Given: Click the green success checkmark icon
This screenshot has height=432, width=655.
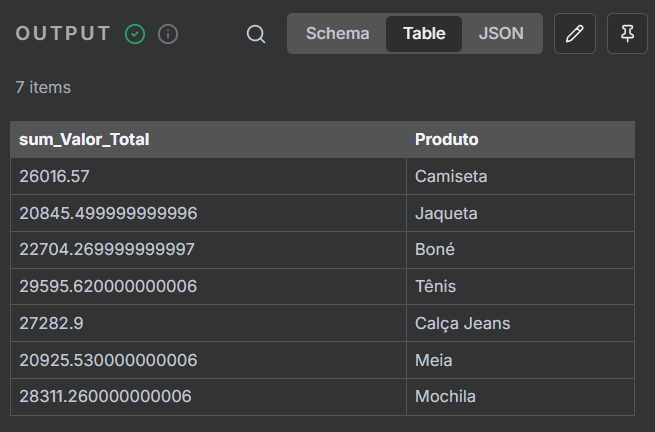Looking at the screenshot, I should click(x=135, y=34).
